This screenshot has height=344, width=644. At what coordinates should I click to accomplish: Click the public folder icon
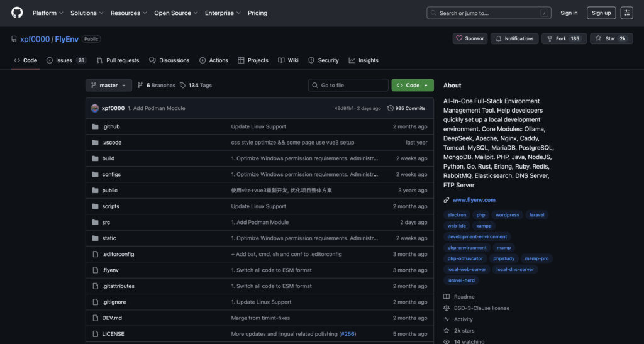(96, 191)
